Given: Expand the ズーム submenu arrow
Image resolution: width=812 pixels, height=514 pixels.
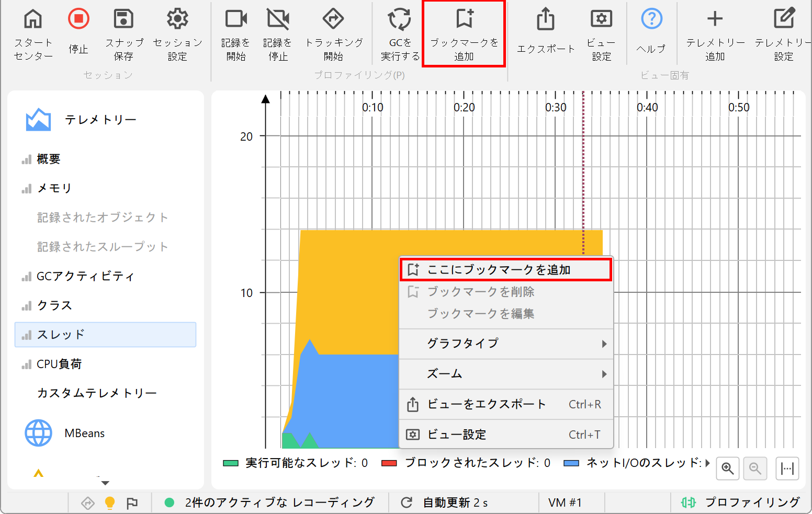Looking at the screenshot, I should coord(604,374).
